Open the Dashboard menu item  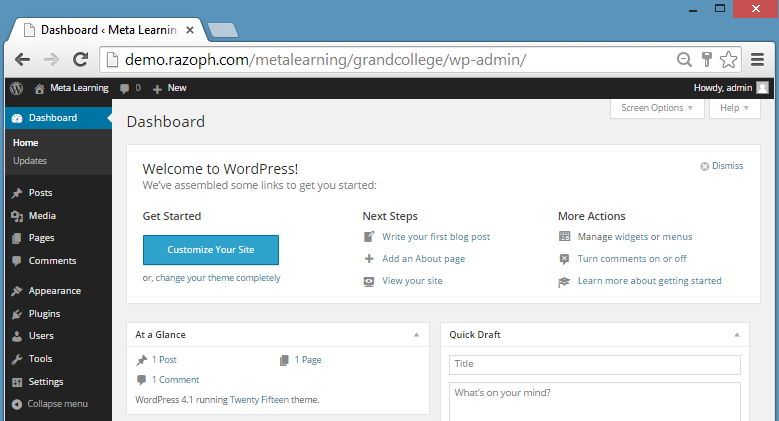click(x=59, y=118)
